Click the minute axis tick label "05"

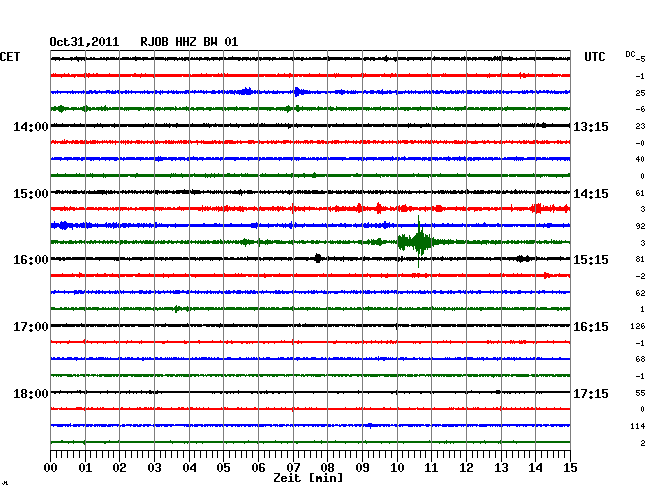(x=223, y=467)
